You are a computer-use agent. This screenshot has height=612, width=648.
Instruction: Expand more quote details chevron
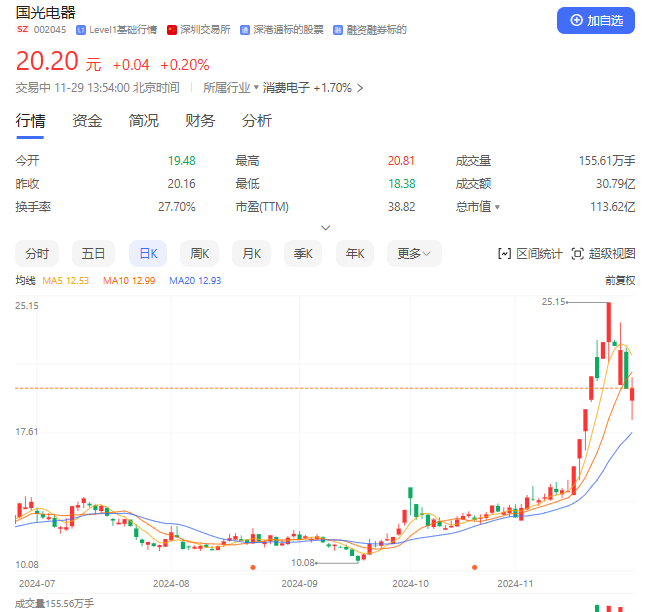326,228
